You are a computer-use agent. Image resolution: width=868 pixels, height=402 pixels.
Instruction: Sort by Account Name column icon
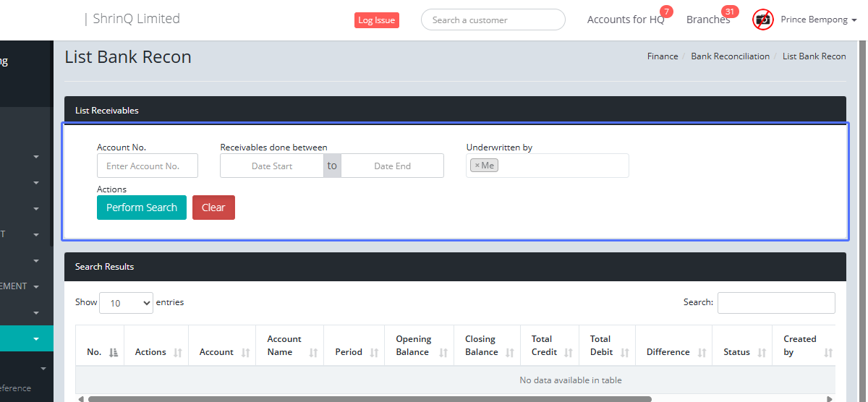(x=313, y=352)
